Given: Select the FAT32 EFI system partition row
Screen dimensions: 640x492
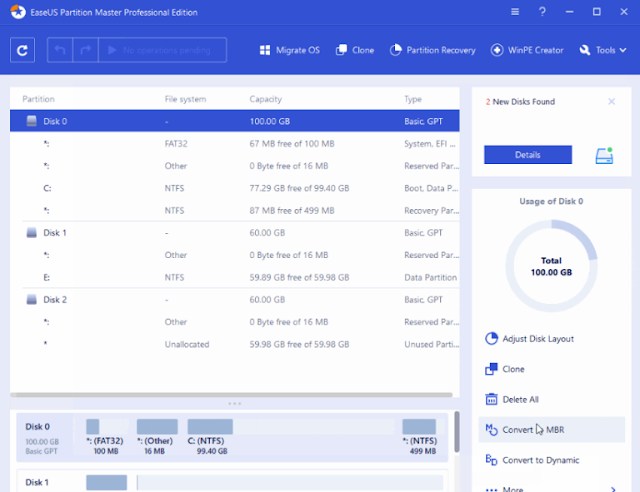Looking at the screenshot, I should 235,143.
